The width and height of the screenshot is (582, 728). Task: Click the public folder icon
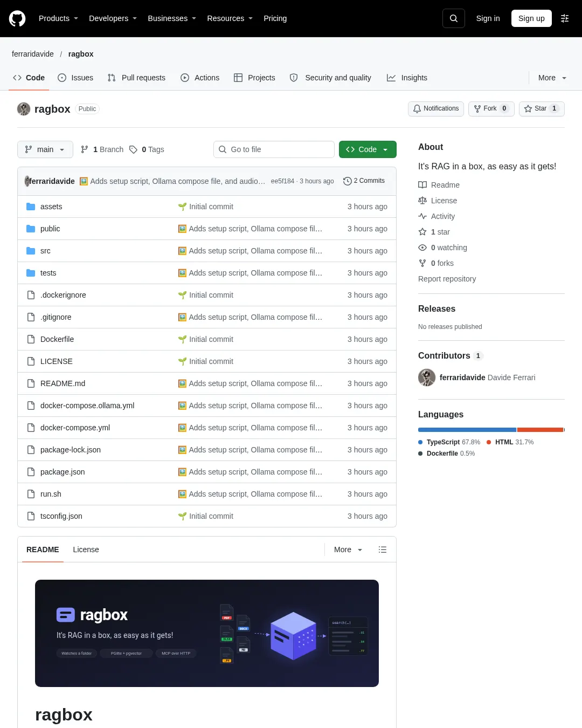tap(31, 229)
